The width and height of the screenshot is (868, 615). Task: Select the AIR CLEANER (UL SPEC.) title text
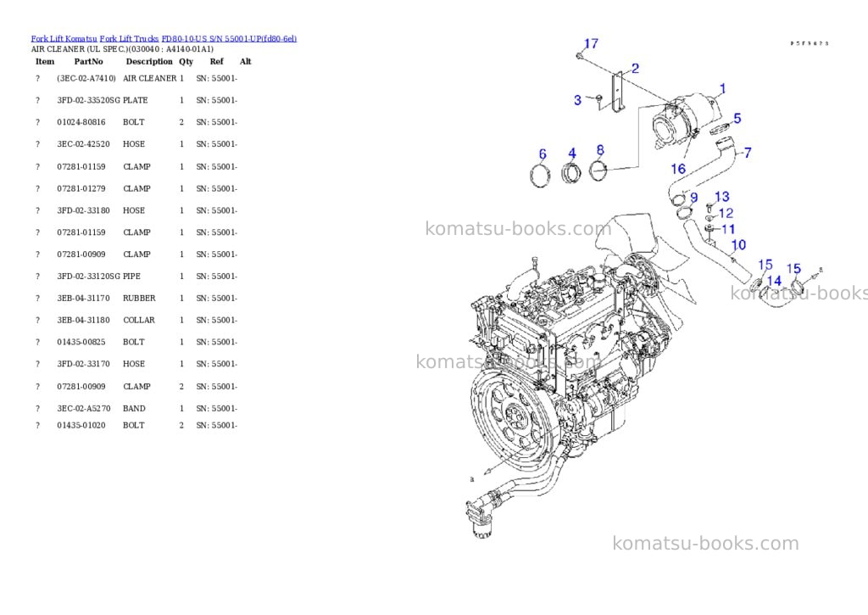[122, 48]
